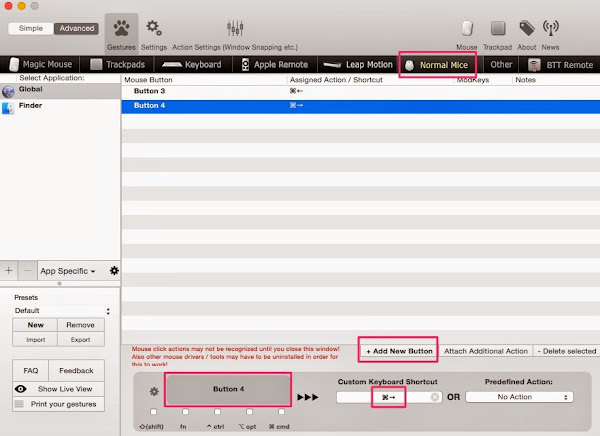Click Import preset button
The height and width of the screenshot is (436, 600).
(x=35, y=340)
